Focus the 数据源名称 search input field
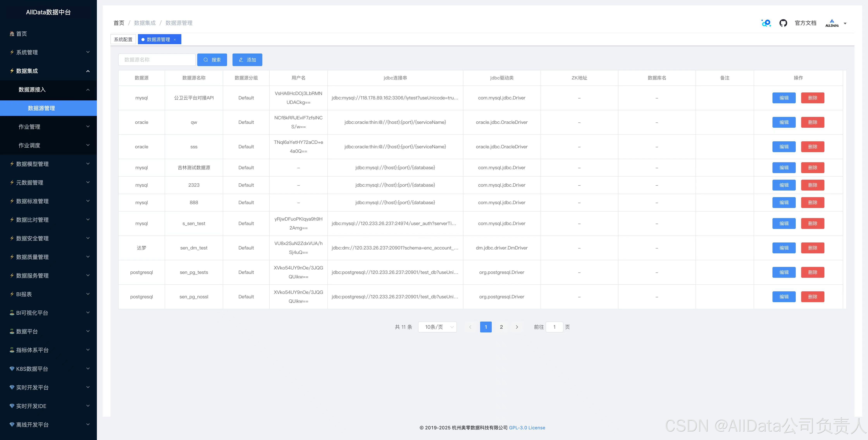The height and width of the screenshot is (440, 868). click(x=157, y=60)
